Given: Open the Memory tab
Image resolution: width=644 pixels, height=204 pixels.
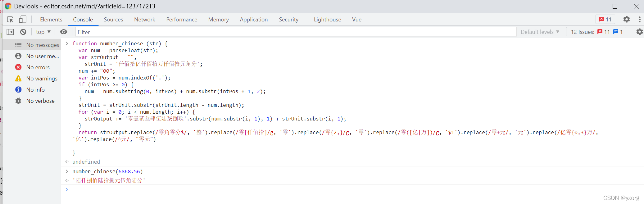Looking at the screenshot, I should coord(218,20).
